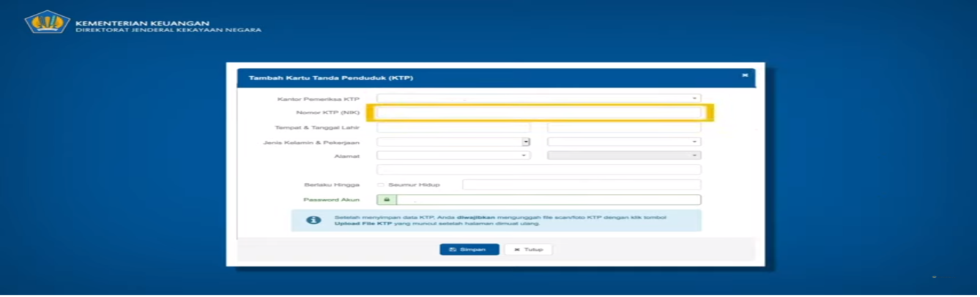Click the lock icon beside Password Akun

[x=386, y=200]
